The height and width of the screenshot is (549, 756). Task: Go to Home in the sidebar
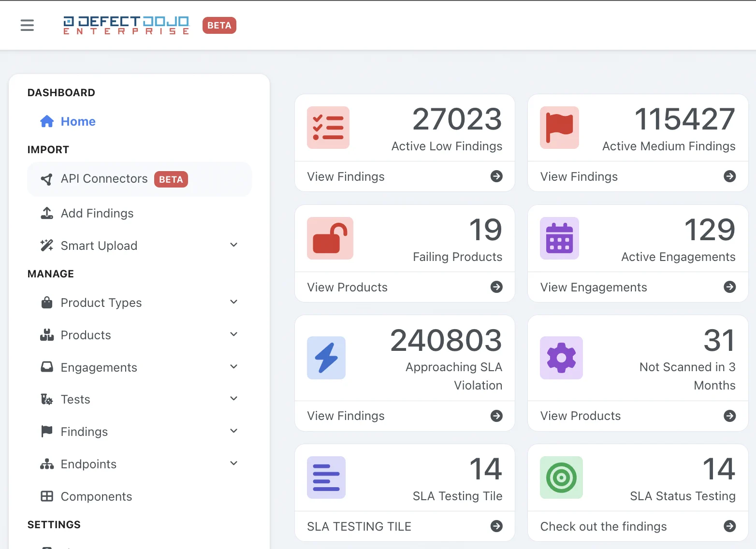coord(78,121)
